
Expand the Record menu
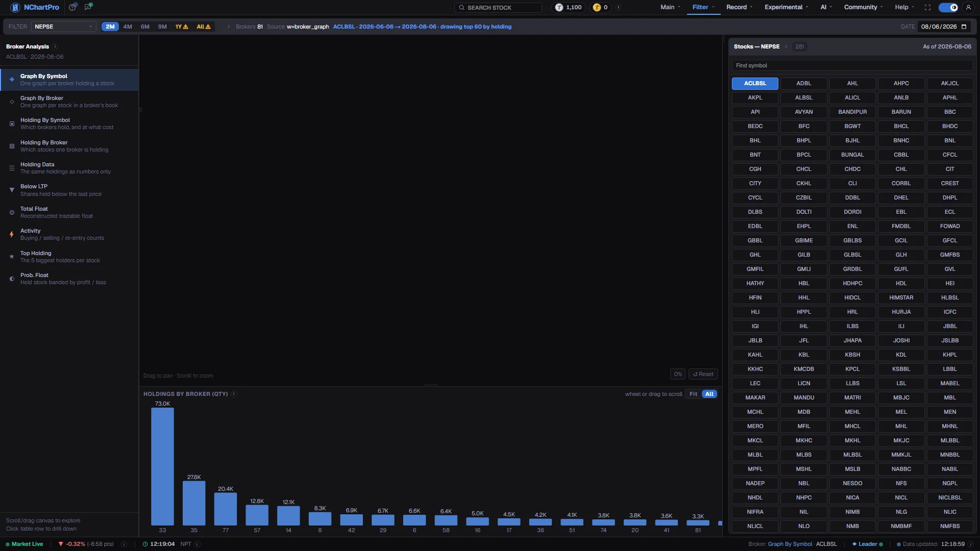pyautogui.click(x=739, y=7)
